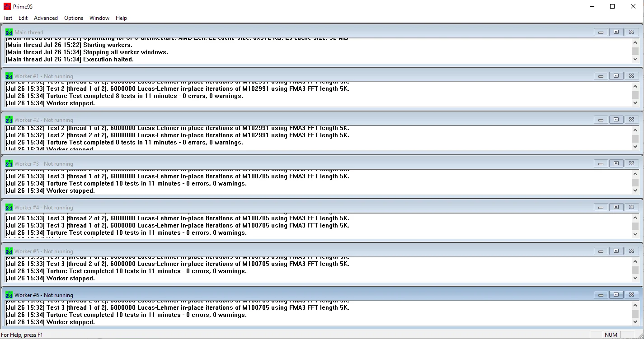Click the Worker #6 scrollbar down arrow

(635, 322)
